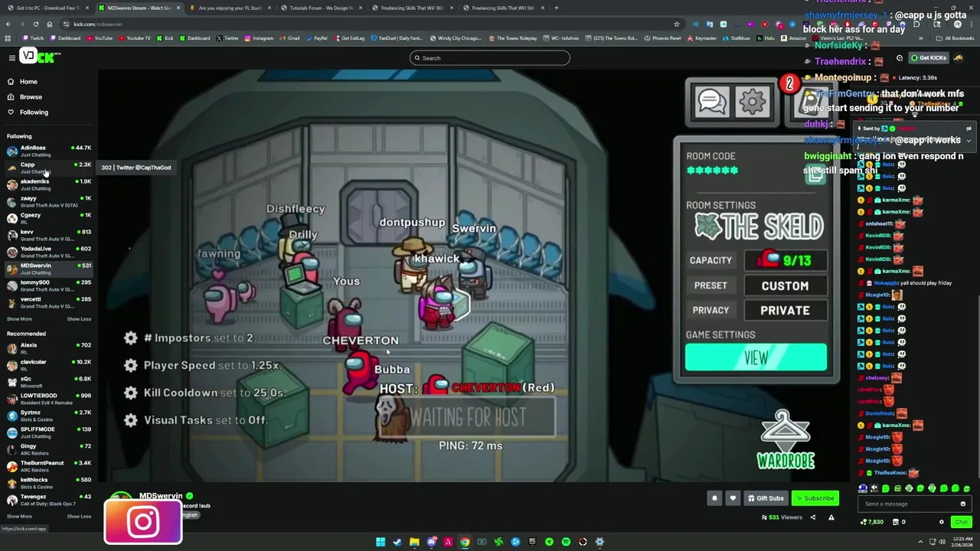980x551 pixels.
Task: Switch to the Tutorials Forum browser tab
Action: (x=322, y=8)
